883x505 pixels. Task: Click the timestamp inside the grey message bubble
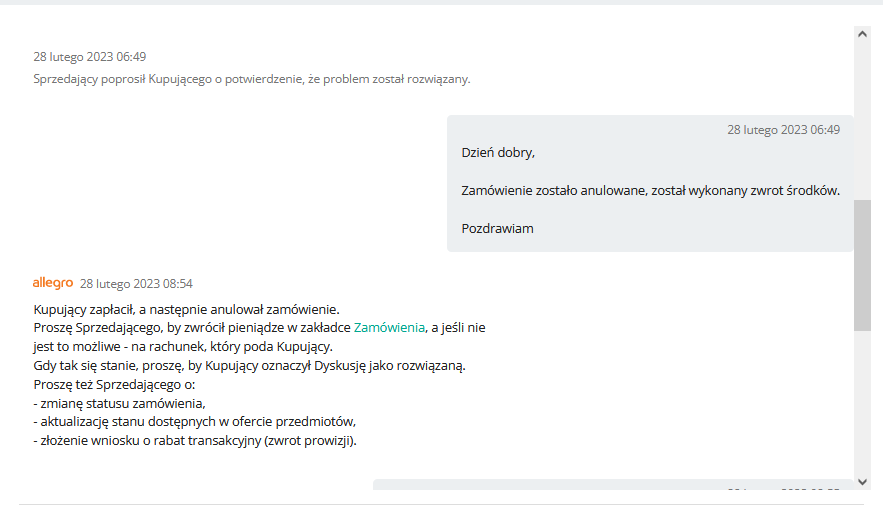tap(783, 130)
